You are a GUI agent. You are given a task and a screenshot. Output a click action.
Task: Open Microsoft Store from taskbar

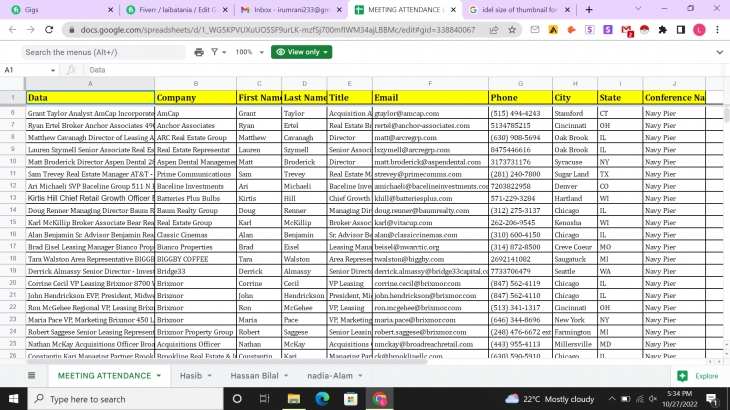coord(351,399)
